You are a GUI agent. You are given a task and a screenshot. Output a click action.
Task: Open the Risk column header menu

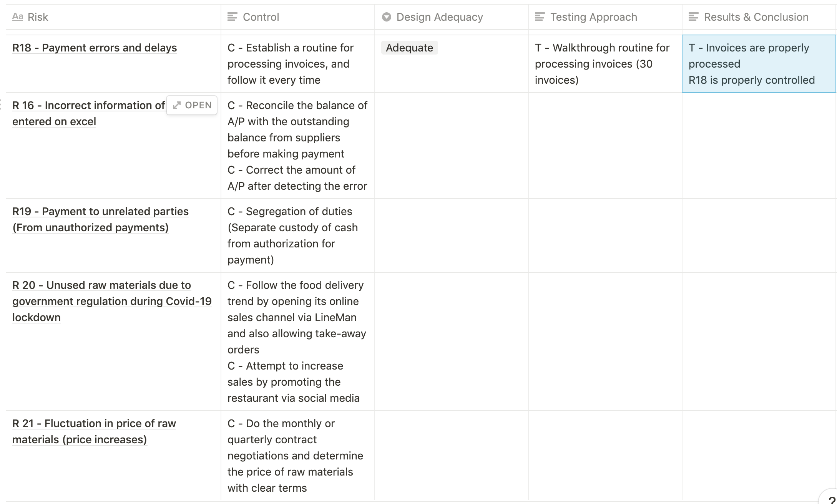[x=38, y=17]
